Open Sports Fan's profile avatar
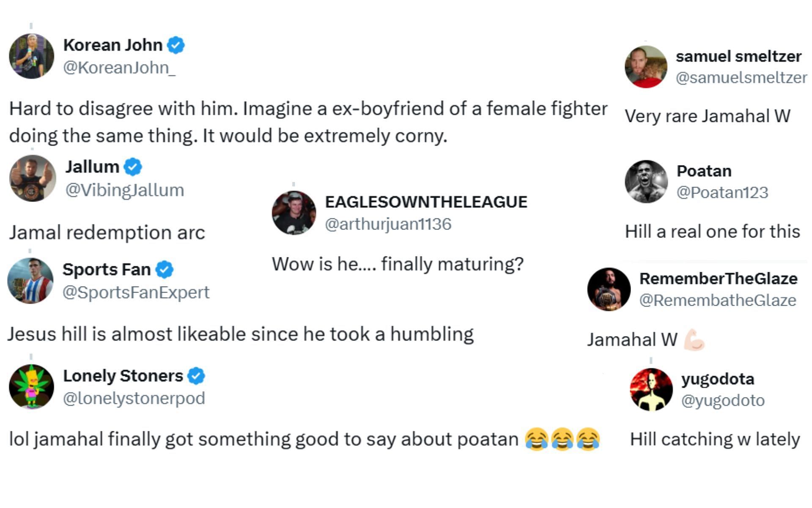Screen dimensions: 812x508 click(30, 281)
